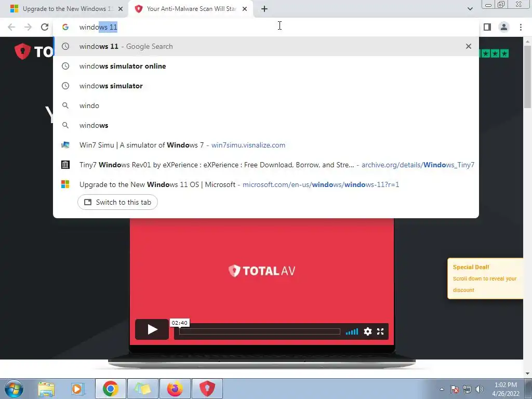Open the Win7 Simu visnalize.com suggestion

click(266, 145)
